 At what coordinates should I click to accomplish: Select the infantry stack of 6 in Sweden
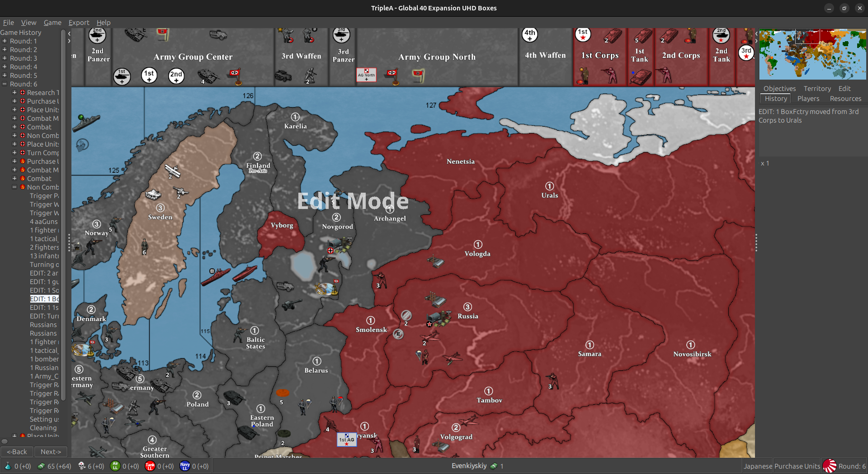pos(145,246)
